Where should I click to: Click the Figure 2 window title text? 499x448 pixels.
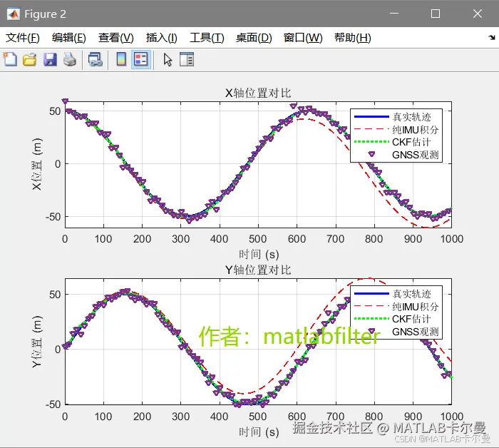click(45, 14)
